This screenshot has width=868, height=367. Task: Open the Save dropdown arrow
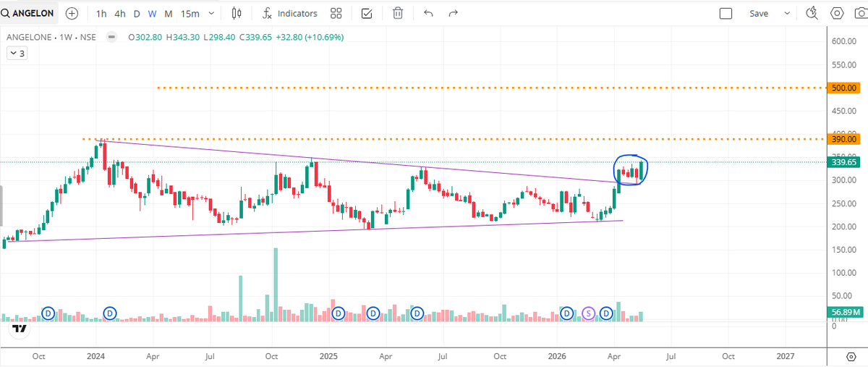(x=787, y=13)
